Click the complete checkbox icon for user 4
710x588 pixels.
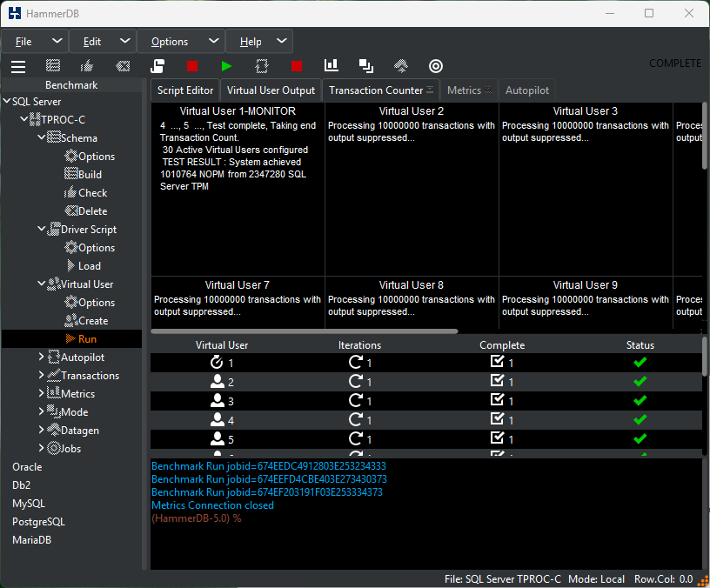tap(497, 419)
